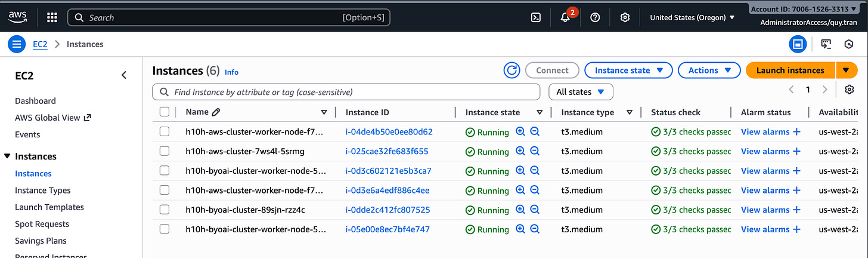
Task: Open the console settings gear in top bar
Action: pyautogui.click(x=625, y=17)
